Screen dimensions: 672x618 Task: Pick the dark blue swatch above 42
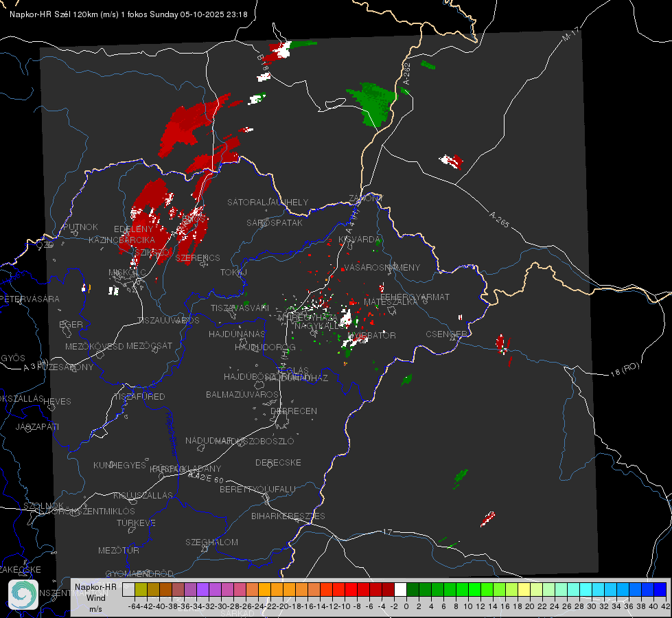[660, 590]
